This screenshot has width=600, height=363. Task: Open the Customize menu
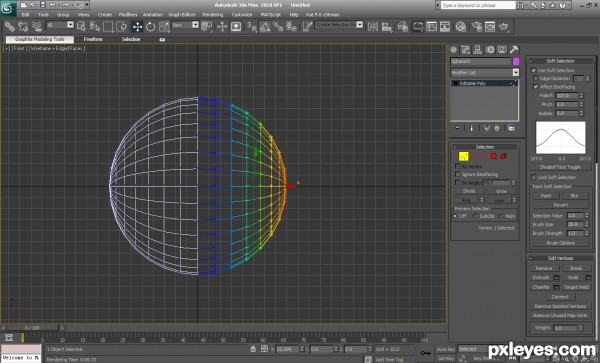tap(242, 15)
